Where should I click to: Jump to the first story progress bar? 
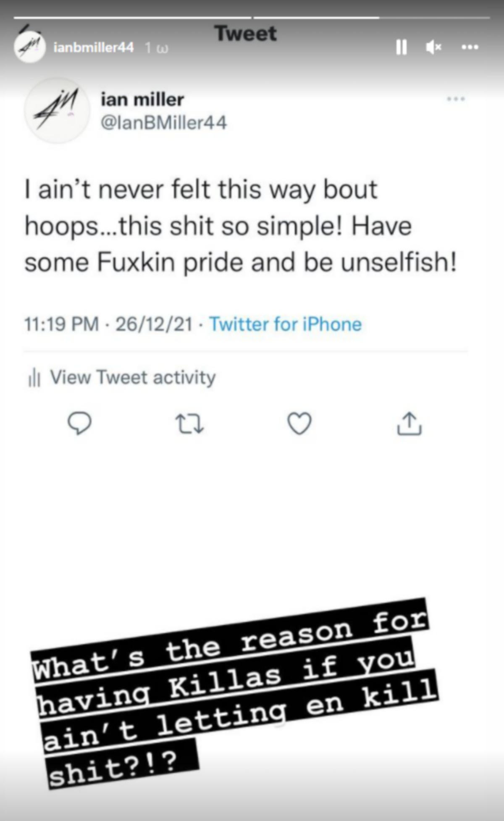132,18
